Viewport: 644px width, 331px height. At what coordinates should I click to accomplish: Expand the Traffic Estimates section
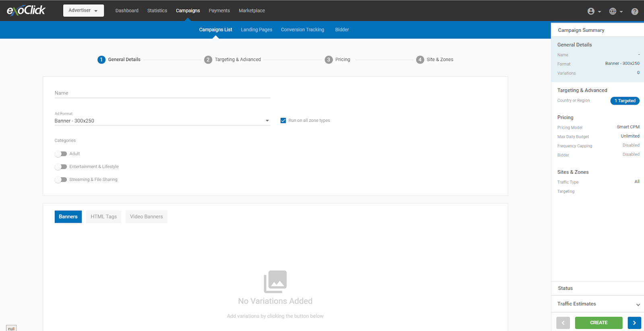tap(597, 304)
